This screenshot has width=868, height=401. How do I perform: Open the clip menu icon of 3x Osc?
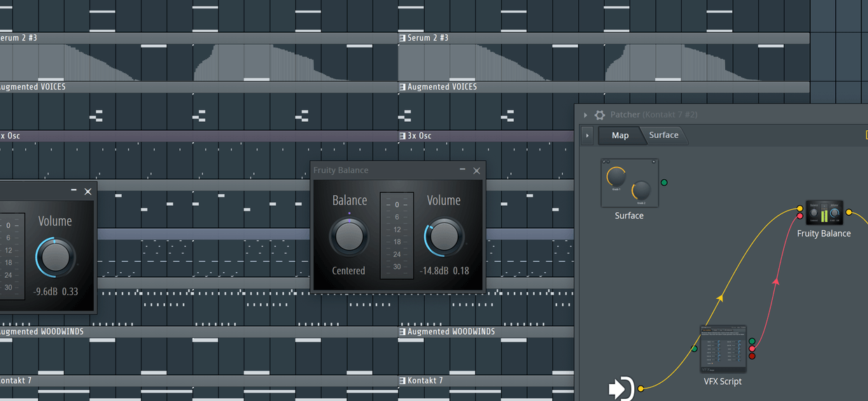tap(402, 136)
